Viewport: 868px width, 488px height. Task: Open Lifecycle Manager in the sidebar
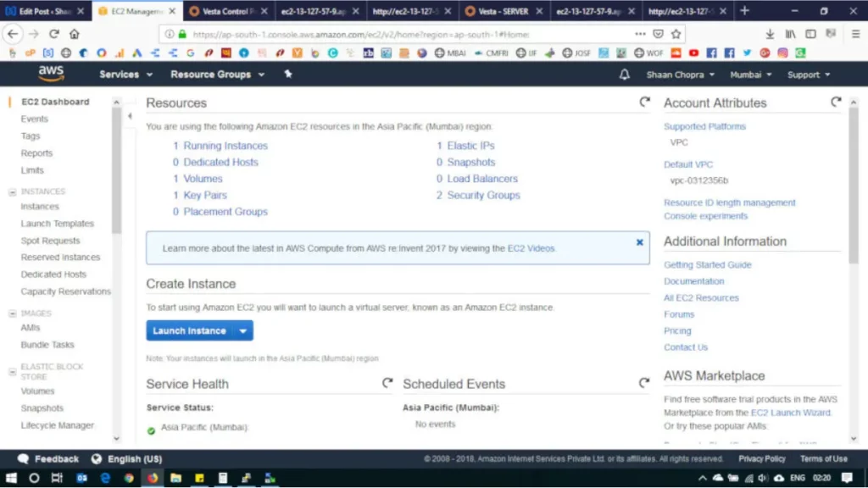pyautogui.click(x=57, y=425)
